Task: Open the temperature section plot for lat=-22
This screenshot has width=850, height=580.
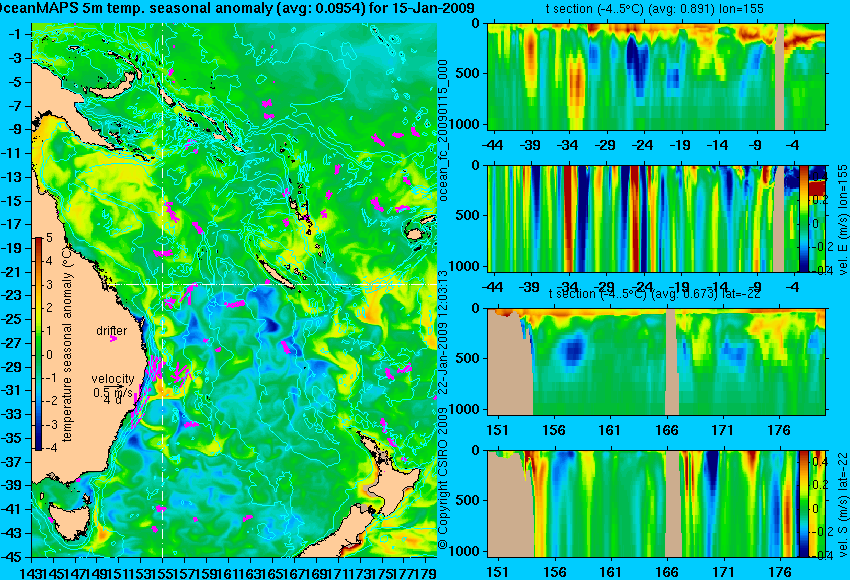Action: pos(656,362)
